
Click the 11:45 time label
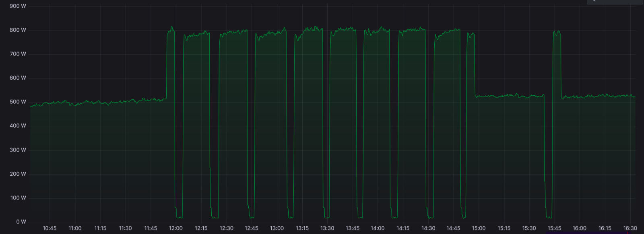pos(151,228)
